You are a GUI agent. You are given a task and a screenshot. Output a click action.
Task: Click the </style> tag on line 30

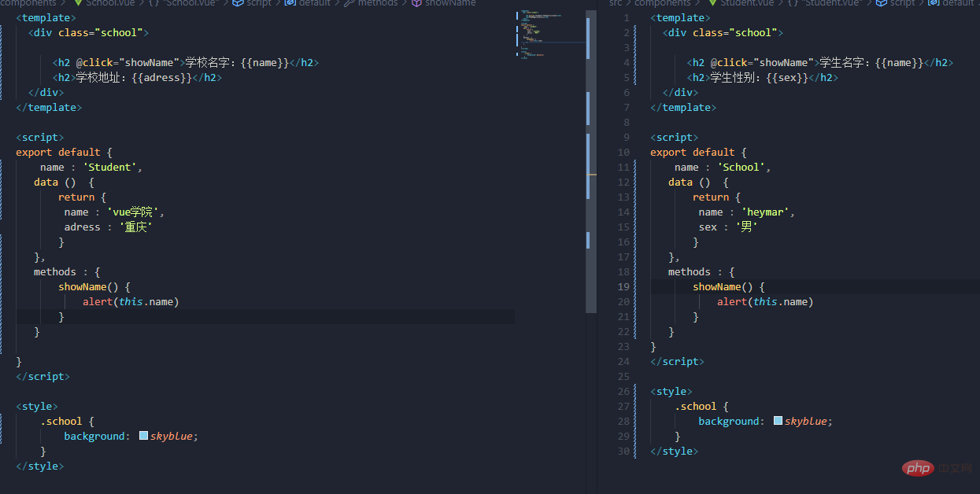[674, 451]
